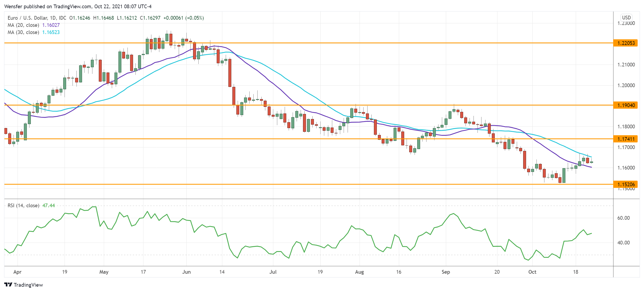The width and height of the screenshot is (644, 292).
Task: Click the RSI (14, close) legend
Action: (23, 206)
